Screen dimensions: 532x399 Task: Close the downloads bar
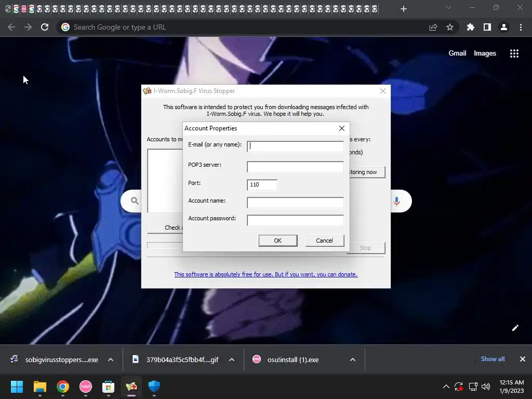523,359
